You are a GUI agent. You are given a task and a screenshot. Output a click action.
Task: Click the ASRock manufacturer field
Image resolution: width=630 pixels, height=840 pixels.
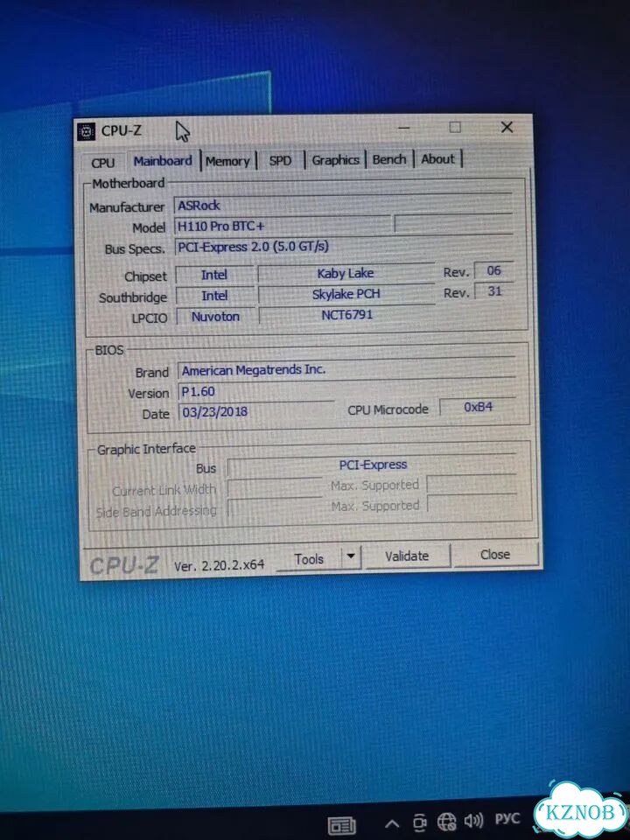coord(343,205)
